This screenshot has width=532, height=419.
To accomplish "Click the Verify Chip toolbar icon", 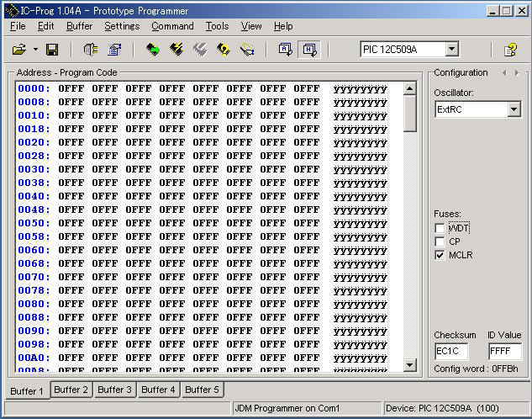I will click(224, 50).
